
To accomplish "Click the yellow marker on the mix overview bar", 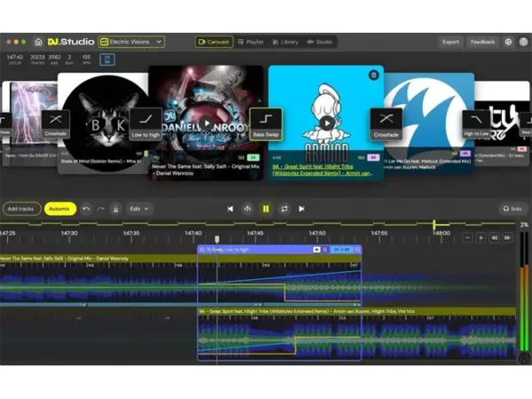I will point(434,224).
